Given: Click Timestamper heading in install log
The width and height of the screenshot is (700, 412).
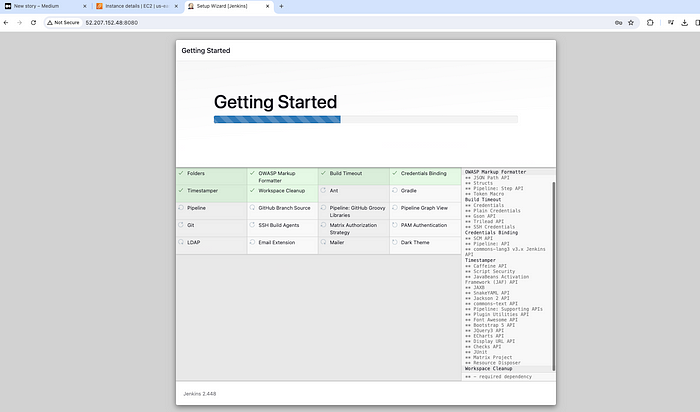Looking at the screenshot, I should tap(480, 260).
